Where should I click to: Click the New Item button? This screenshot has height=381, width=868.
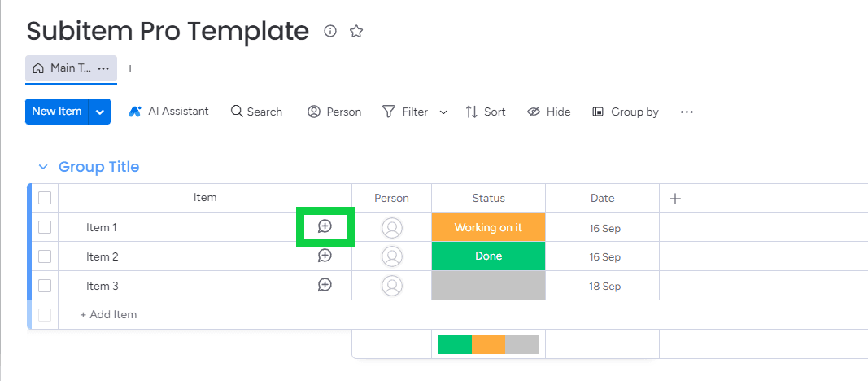click(57, 112)
